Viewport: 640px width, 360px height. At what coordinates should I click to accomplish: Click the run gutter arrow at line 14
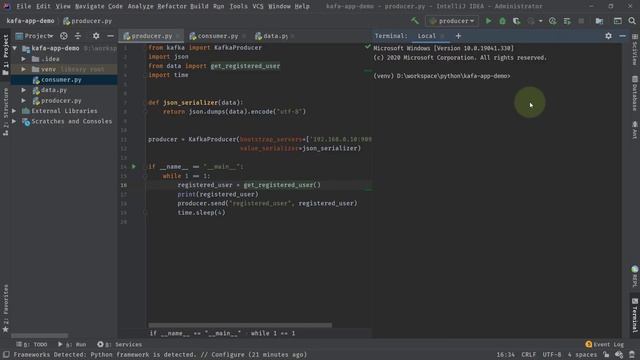(x=133, y=167)
